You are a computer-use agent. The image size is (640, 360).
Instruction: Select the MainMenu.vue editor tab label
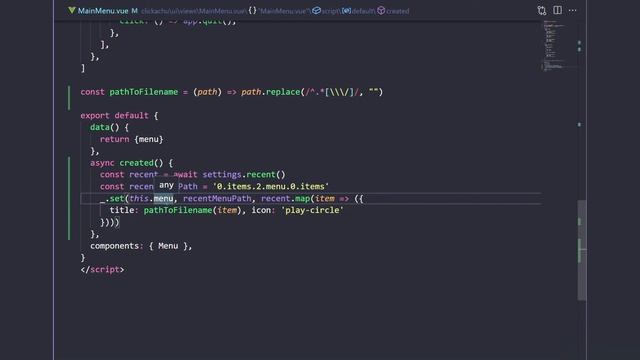[x=103, y=11]
